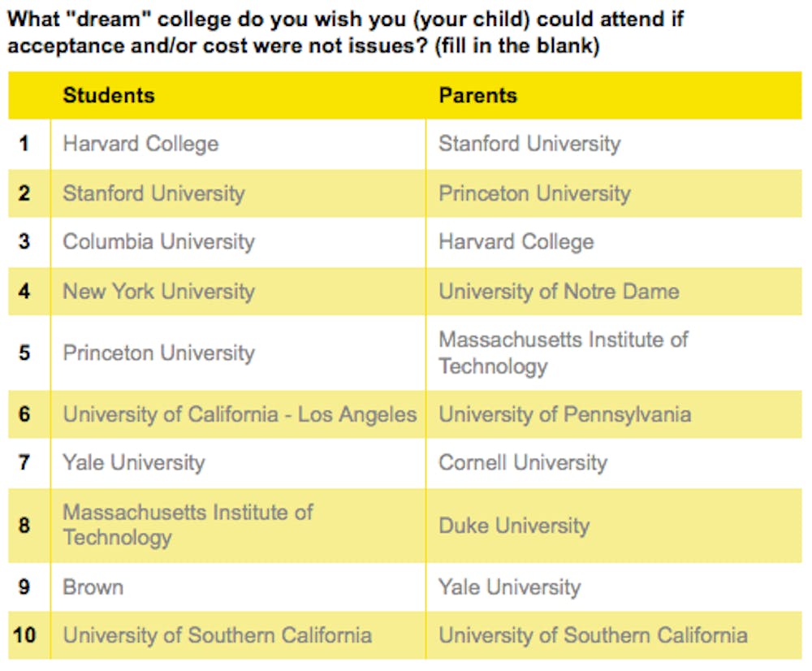This screenshot has width=812, height=671.
Task: Click the survey question heading
Action: [x=345, y=32]
